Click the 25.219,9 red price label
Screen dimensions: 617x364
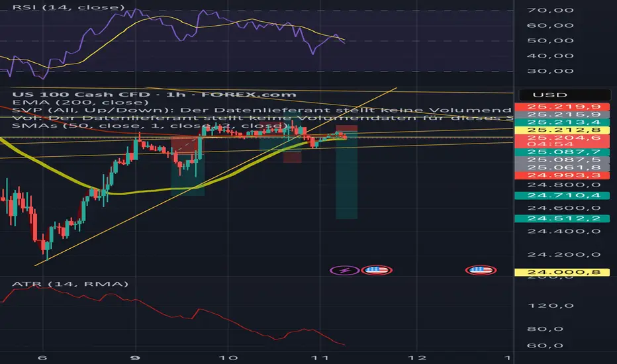pyautogui.click(x=562, y=107)
